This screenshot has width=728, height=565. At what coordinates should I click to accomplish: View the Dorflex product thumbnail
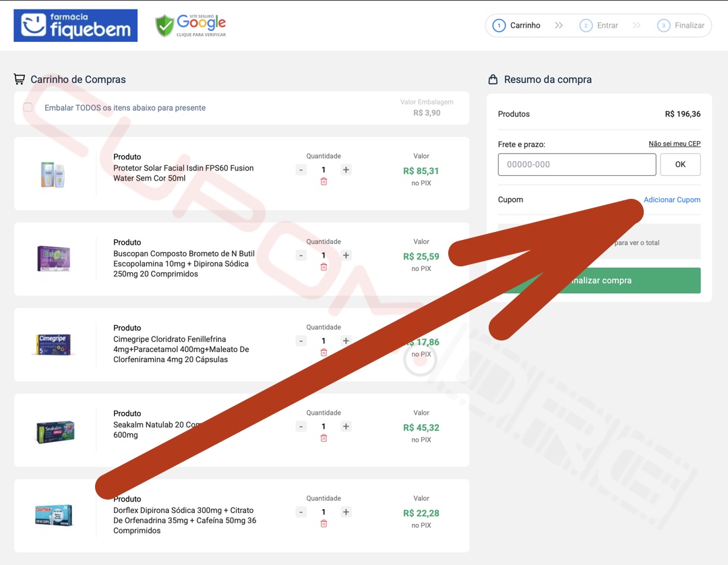54,515
